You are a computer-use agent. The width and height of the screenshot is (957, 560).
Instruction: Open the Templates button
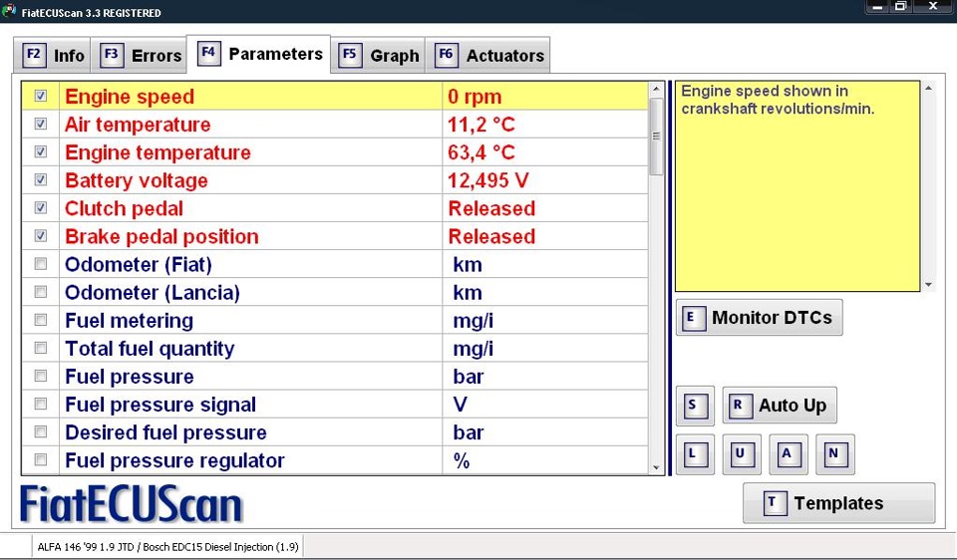click(x=838, y=503)
